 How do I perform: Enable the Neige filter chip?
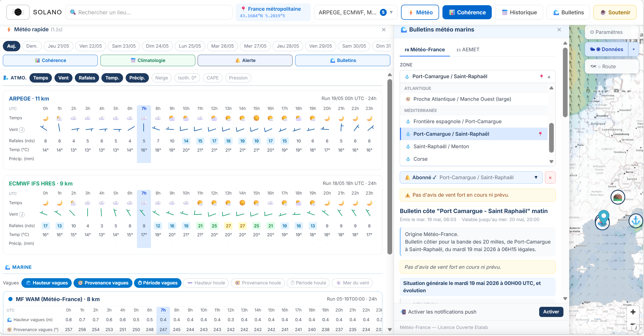coord(162,78)
